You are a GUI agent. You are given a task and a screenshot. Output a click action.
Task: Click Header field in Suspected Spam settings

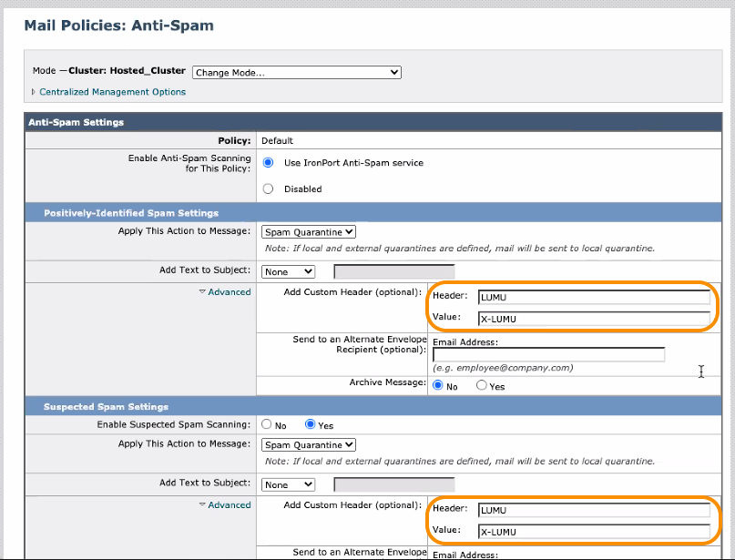(x=593, y=510)
